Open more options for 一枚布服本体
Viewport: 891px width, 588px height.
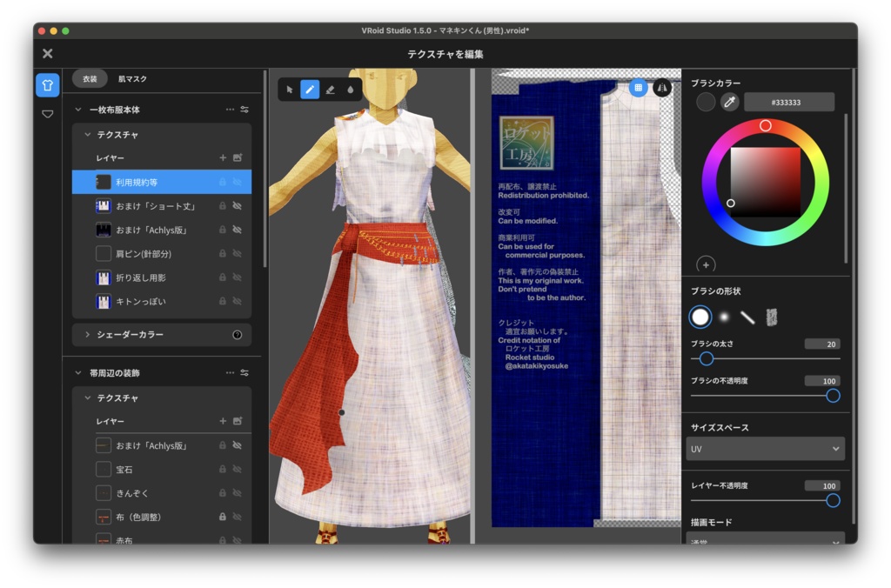click(230, 110)
